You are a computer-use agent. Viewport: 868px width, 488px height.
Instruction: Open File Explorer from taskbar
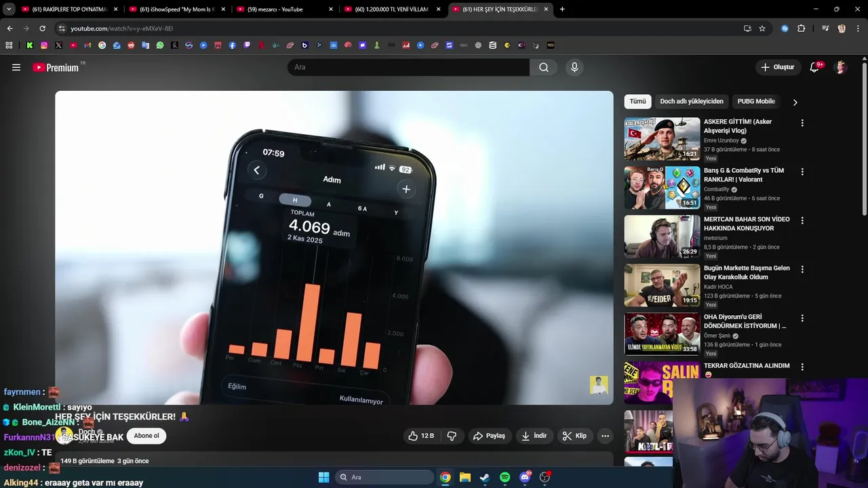[x=465, y=477]
